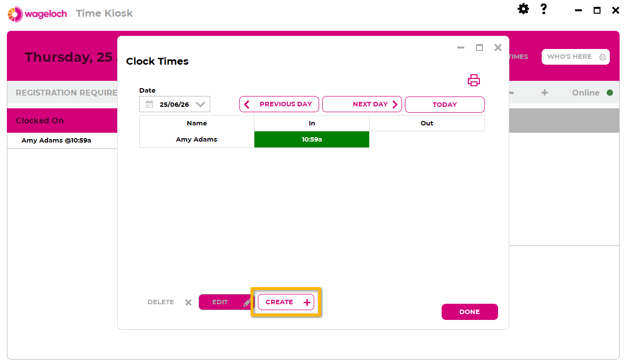Maximize the Clock Times dialog
This screenshot has width=626, height=364.
pyautogui.click(x=479, y=48)
